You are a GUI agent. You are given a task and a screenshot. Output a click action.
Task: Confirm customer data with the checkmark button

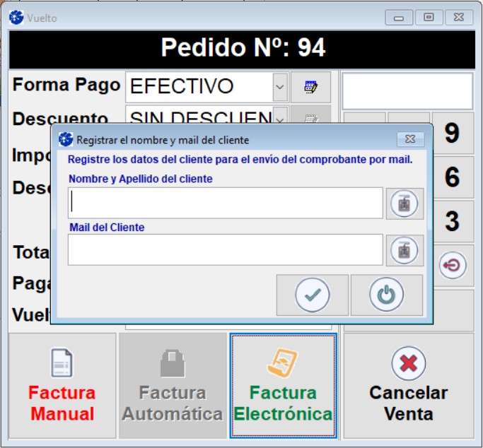click(312, 295)
